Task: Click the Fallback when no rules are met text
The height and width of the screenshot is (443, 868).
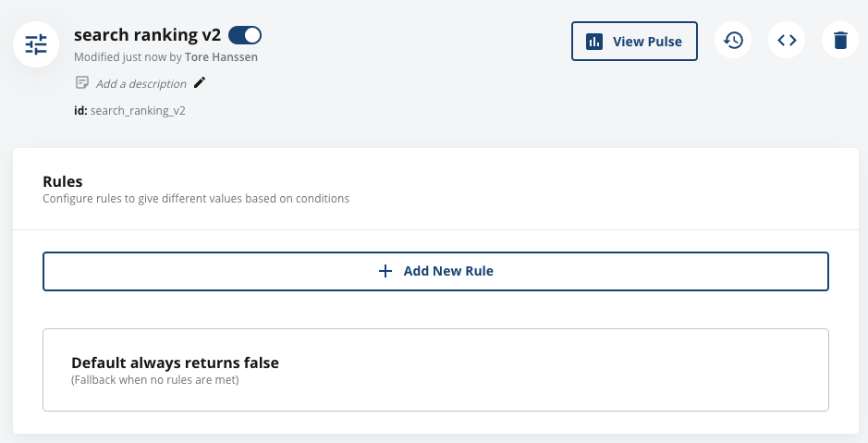Action: click(x=155, y=379)
